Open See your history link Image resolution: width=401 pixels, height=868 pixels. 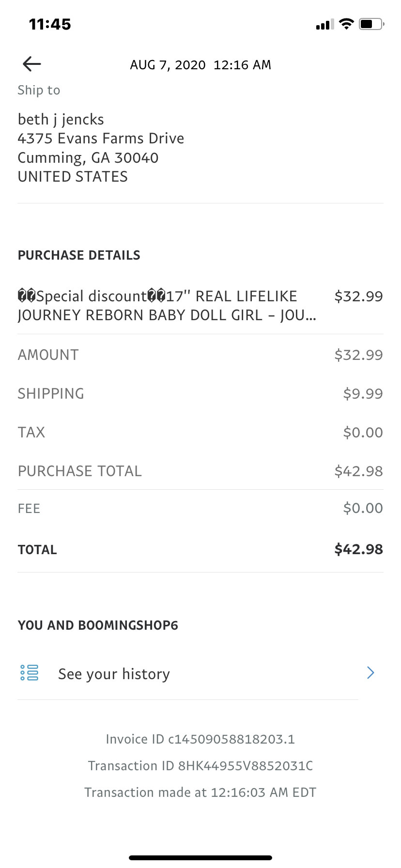click(114, 674)
